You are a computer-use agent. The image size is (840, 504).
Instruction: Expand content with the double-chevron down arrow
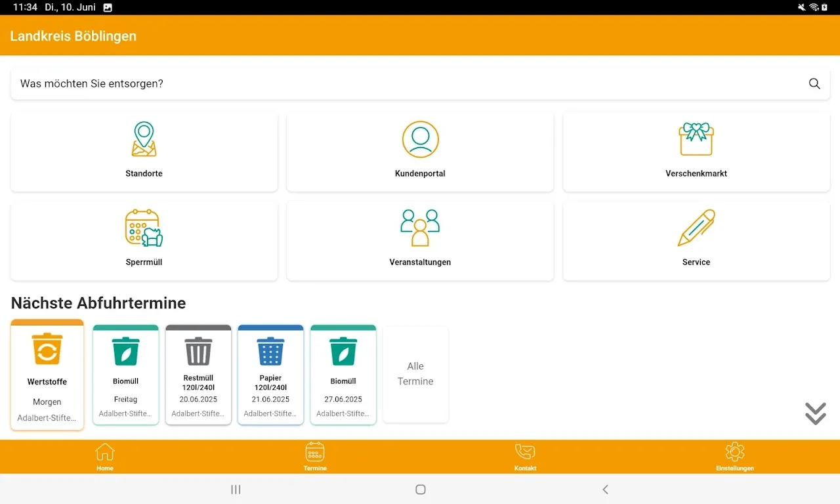click(815, 413)
